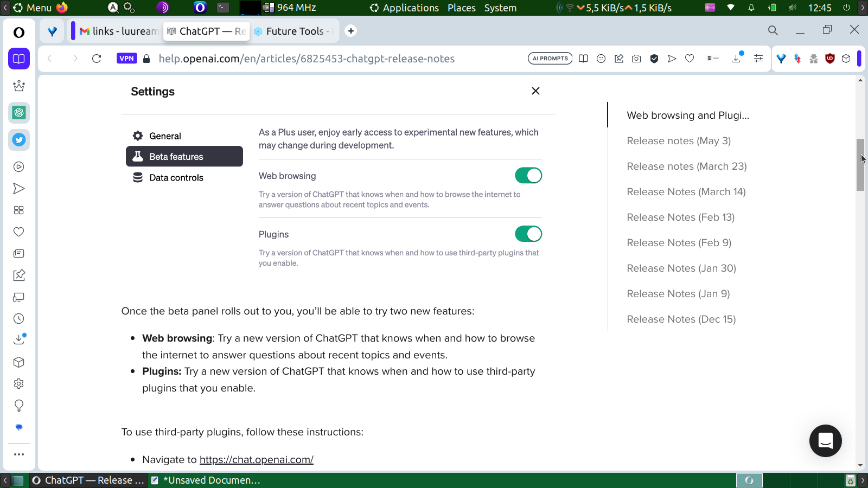Open the Opera main menu logo
Screen dimensions: 868x488
[19, 33]
